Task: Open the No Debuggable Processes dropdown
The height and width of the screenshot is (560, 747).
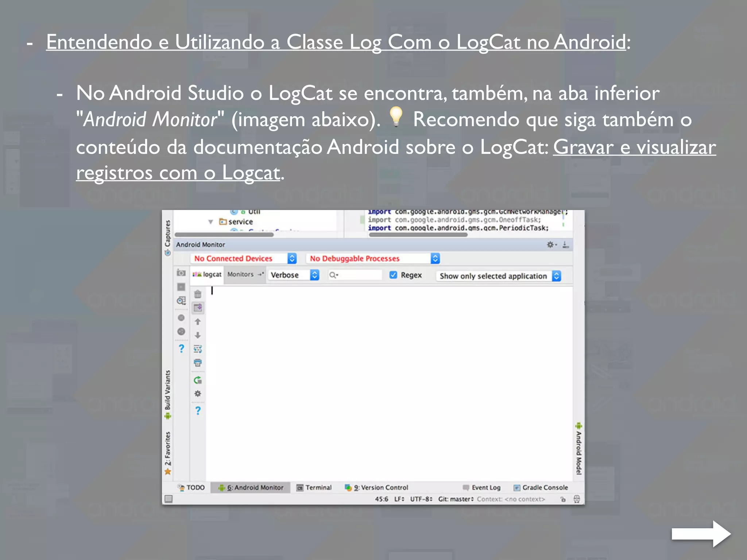Action: [x=373, y=258]
